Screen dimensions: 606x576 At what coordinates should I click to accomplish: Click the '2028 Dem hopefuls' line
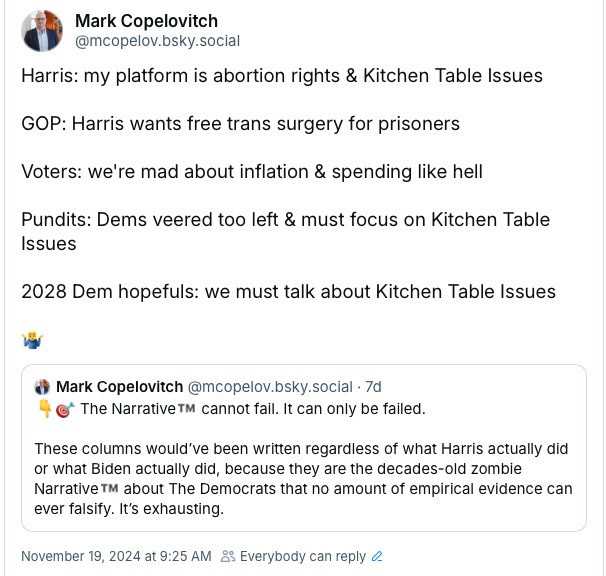pos(288,292)
